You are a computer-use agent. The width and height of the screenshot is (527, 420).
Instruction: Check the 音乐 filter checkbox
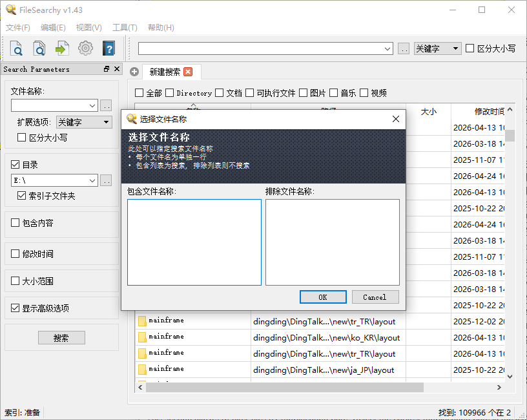[x=334, y=93]
